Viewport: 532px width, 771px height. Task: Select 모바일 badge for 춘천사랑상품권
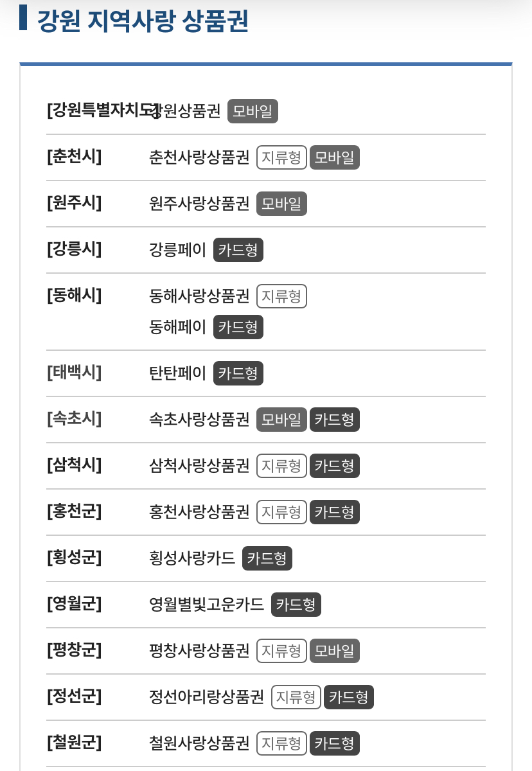click(335, 157)
